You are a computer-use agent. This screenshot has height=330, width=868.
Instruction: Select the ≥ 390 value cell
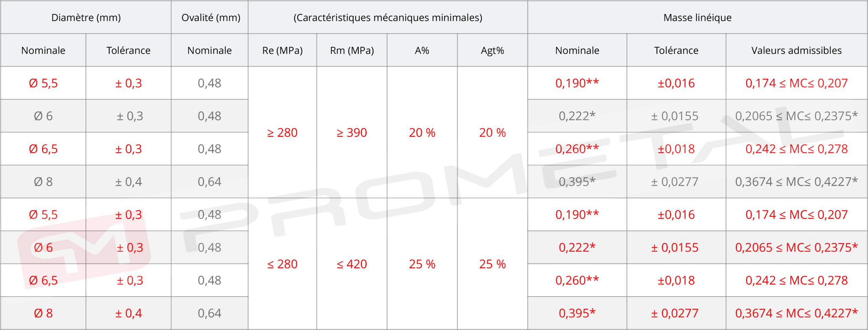[x=352, y=132]
